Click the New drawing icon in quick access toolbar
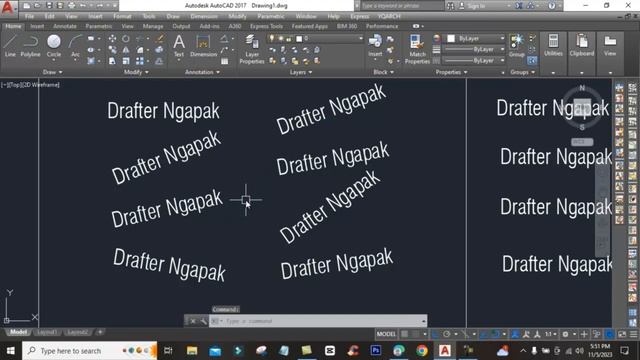Screen dimensions: 640x360 point(27,6)
